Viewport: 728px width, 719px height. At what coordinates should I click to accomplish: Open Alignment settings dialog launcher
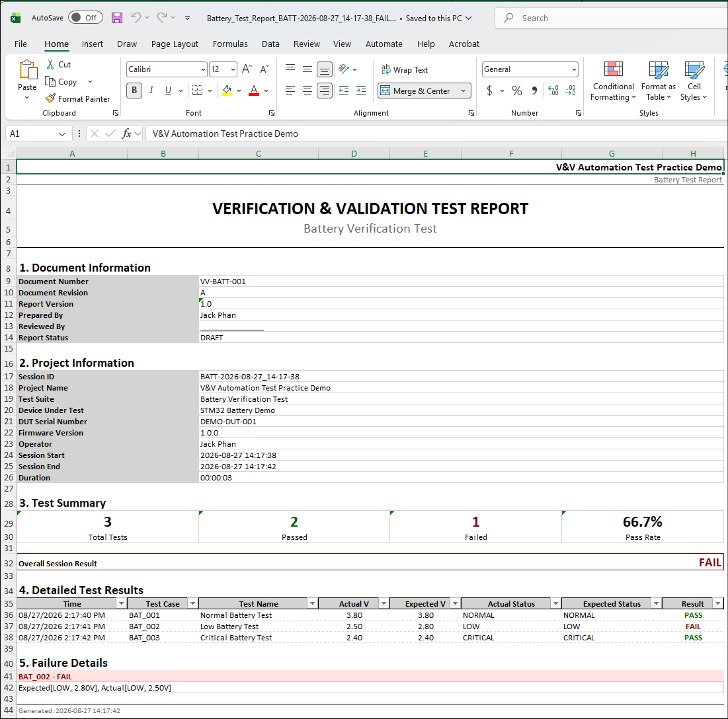tap(471, 113)
